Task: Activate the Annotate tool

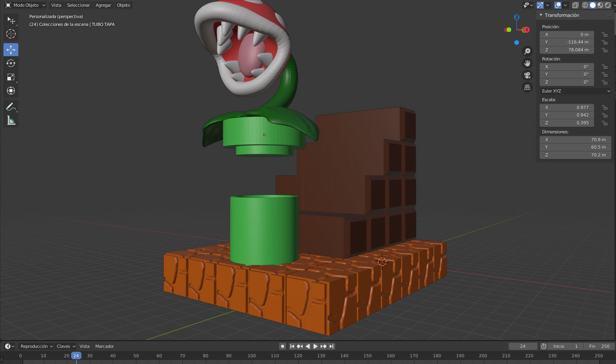Action: click(11, 107)
